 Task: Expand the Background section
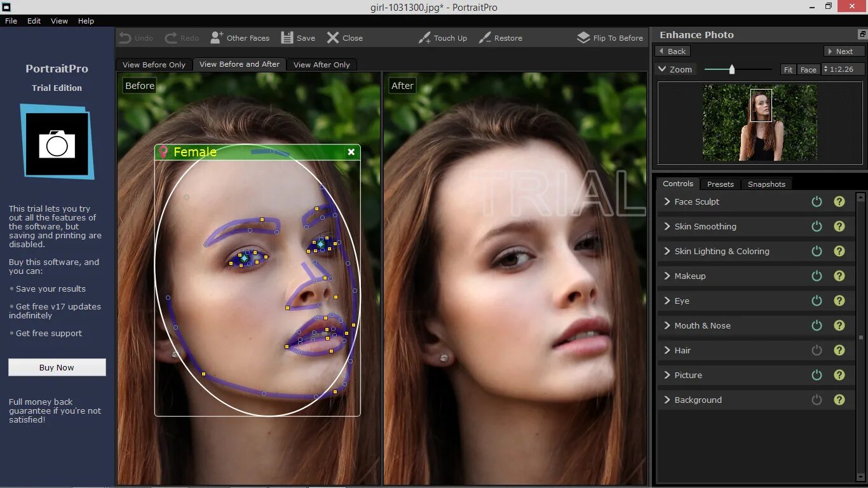[x=667, y=400]
